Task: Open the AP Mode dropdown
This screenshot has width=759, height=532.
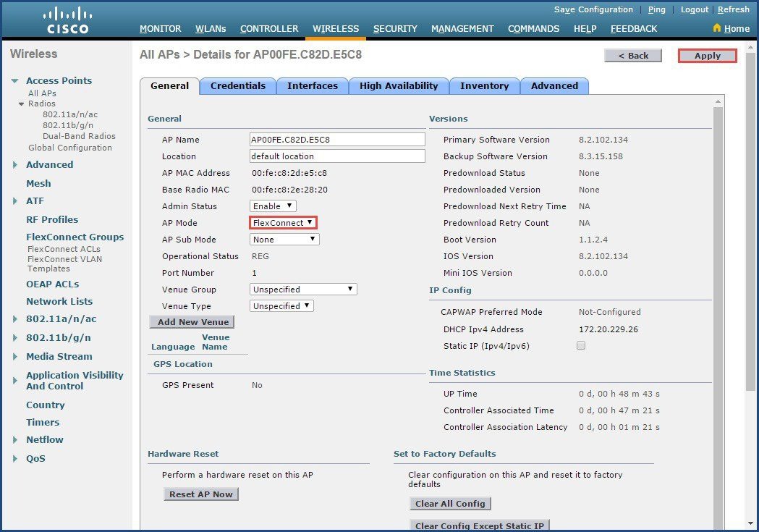Action: point(283,223)
